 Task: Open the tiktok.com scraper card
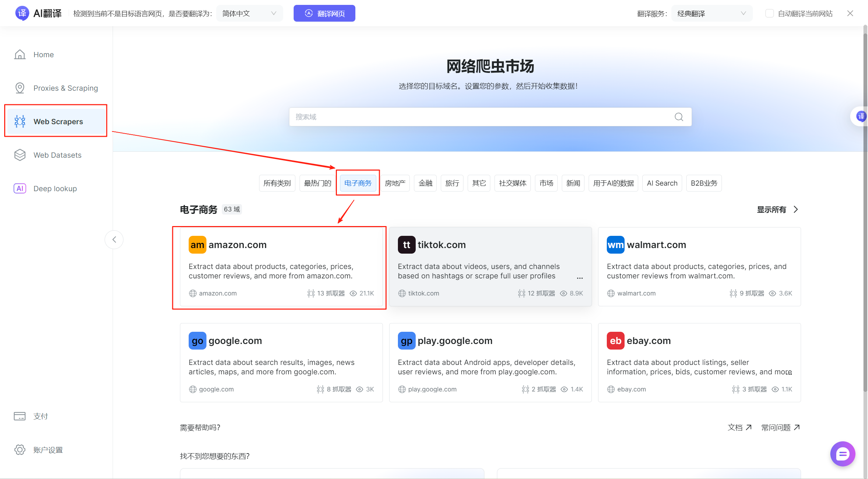coord(490,267)
